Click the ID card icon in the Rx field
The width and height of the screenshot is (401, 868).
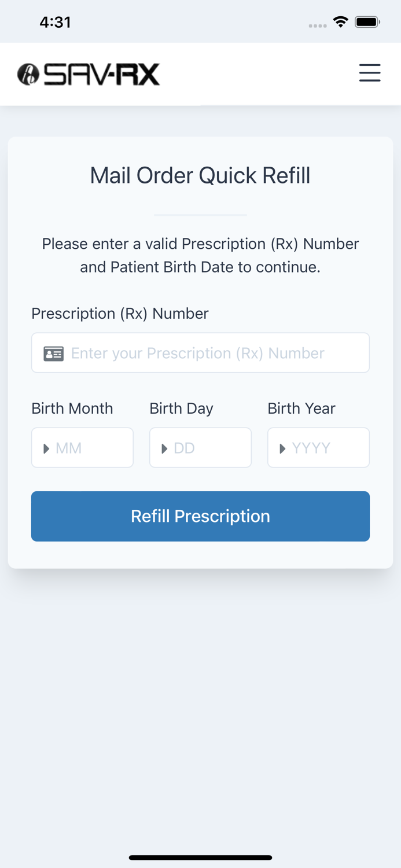(x=53, y=352)
